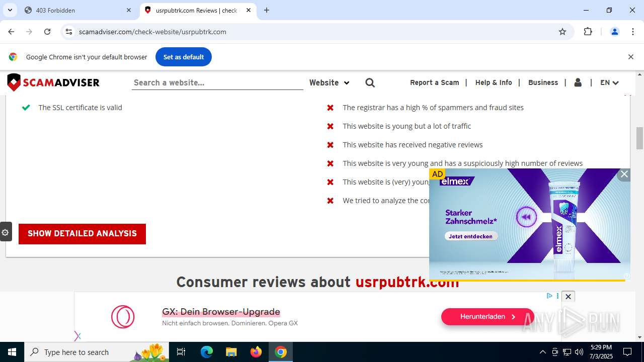Open a new browser tab
The height and width of the screenshot is (362, 644).
pyautogui.click(x=267, y=10)
